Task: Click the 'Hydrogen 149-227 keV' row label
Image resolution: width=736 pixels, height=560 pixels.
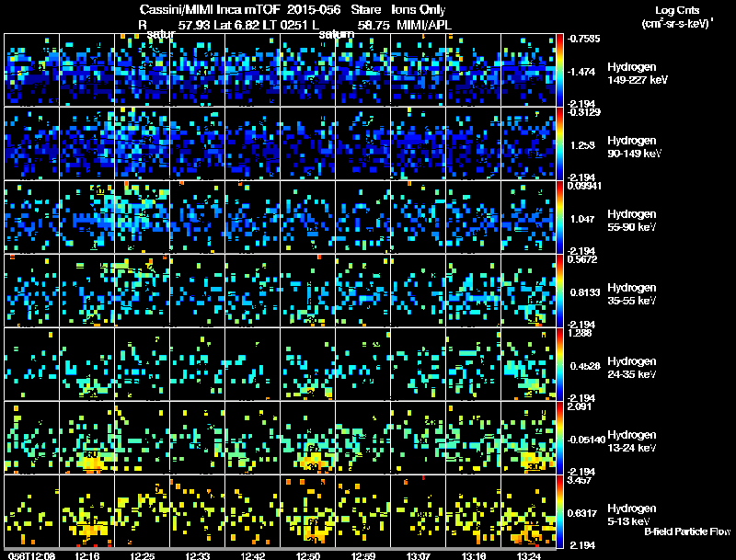Action: [638, 74]
